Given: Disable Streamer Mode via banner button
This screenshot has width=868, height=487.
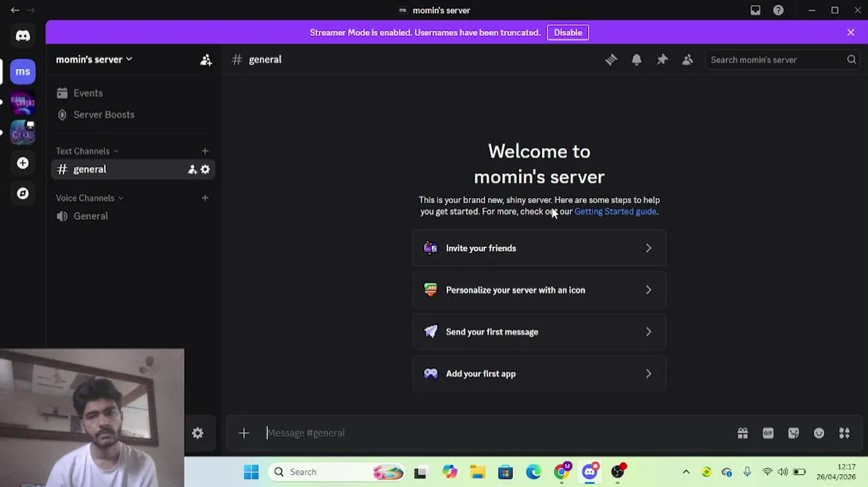Looking at the screenshot, I should click(x=568, y=32).
